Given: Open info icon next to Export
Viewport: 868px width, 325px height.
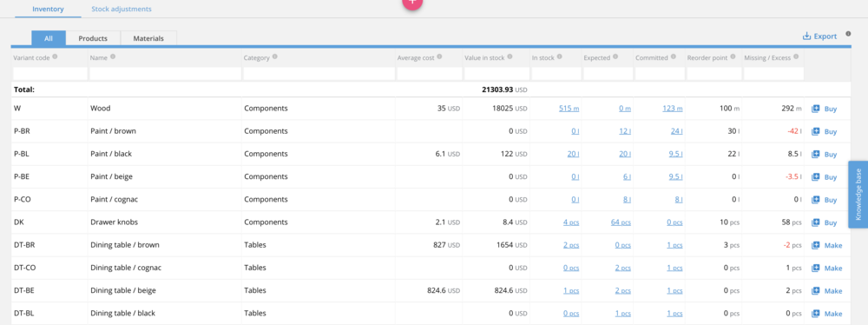Looking at the screenshot, I should point(848,34).
